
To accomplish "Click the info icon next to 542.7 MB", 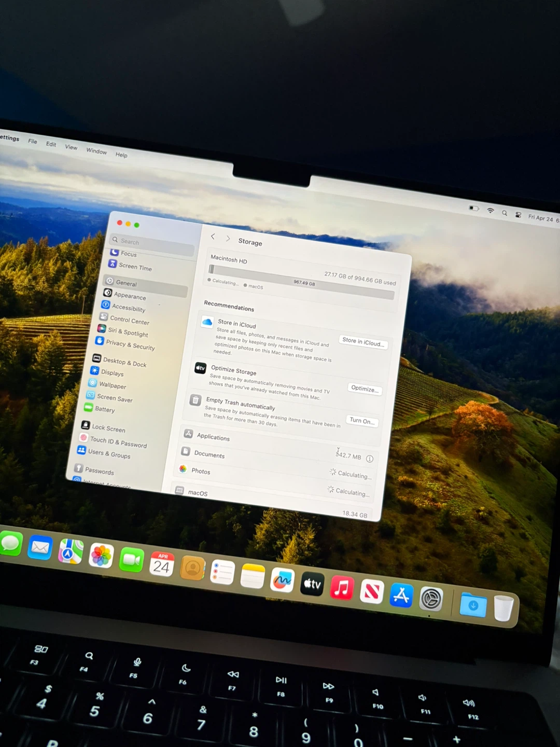I will pos(370,459).
